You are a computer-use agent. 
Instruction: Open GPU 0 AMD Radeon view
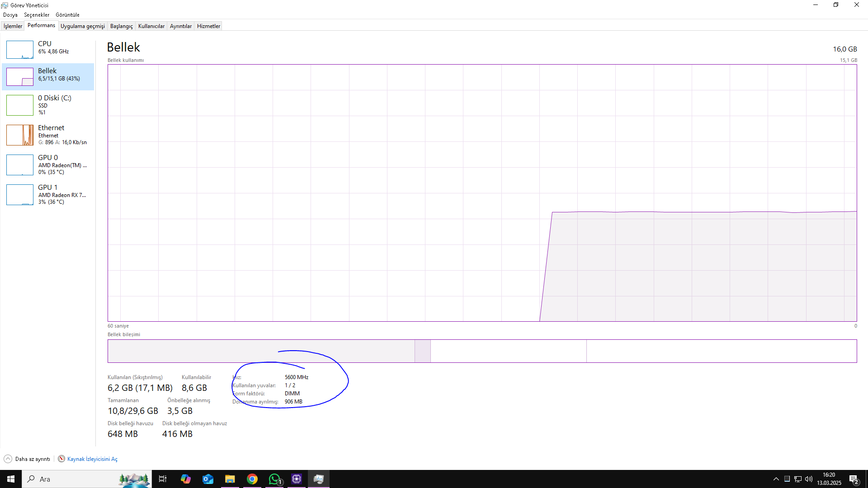(x=47, y=164)
